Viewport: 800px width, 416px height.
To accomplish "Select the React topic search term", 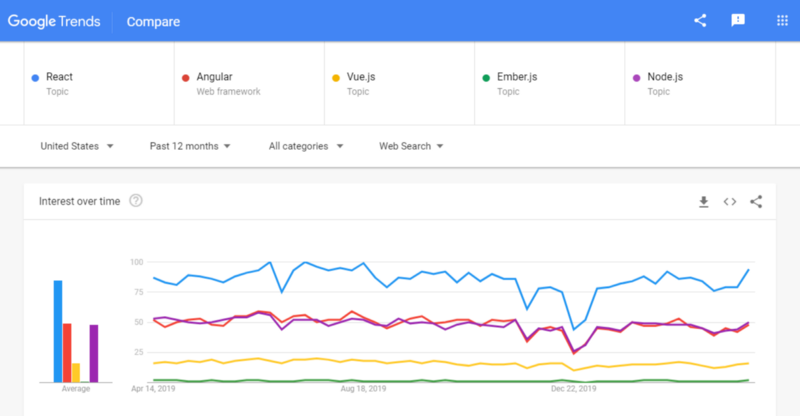I will click(99, 83).
